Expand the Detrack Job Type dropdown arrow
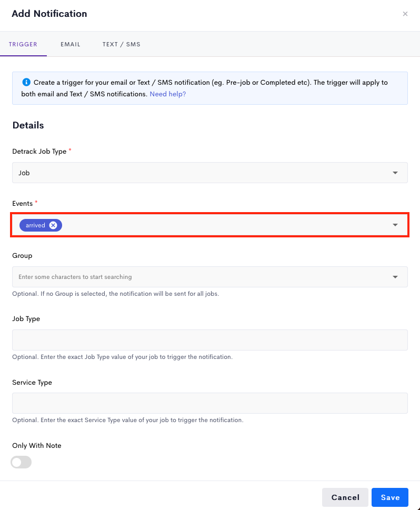Viewport: 420px width, 510px height. coord(395,173)
